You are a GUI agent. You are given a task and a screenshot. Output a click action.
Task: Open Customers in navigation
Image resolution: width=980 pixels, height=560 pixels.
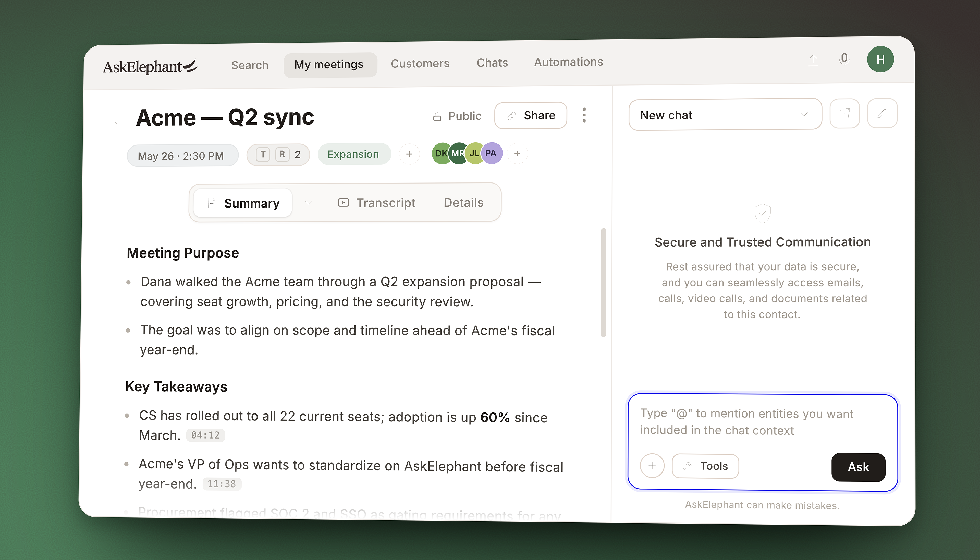[420, 64]
